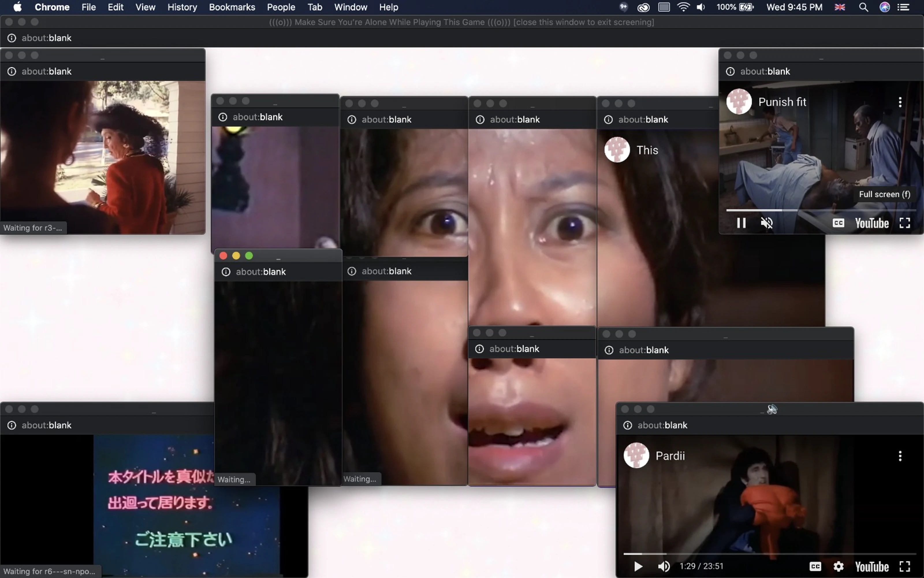
Task: Open the Bookmarks menu
Action: point(232,7)
